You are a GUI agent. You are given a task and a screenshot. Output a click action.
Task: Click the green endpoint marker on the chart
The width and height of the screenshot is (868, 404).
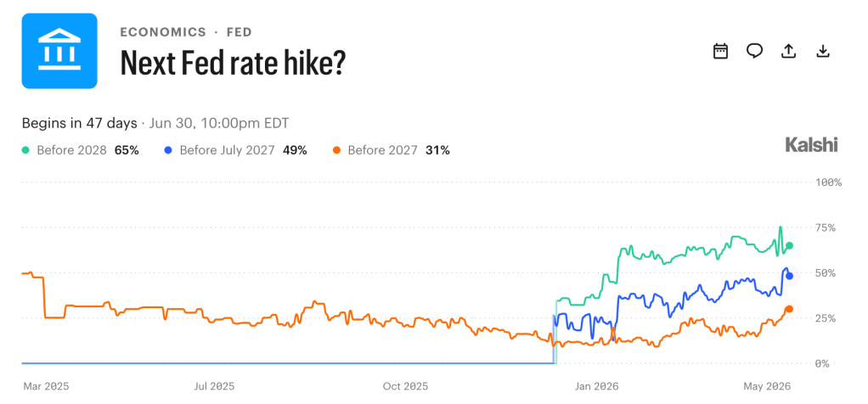tap(789, 245)
